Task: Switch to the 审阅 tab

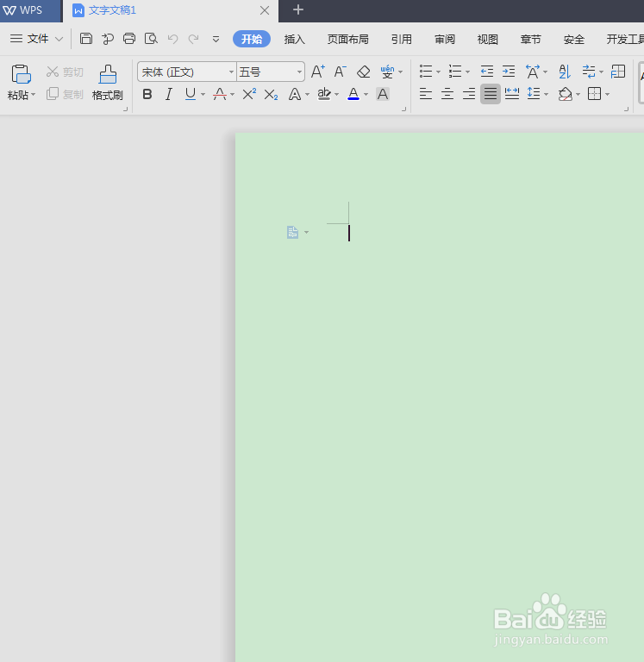Action: [x=445, y=40]
